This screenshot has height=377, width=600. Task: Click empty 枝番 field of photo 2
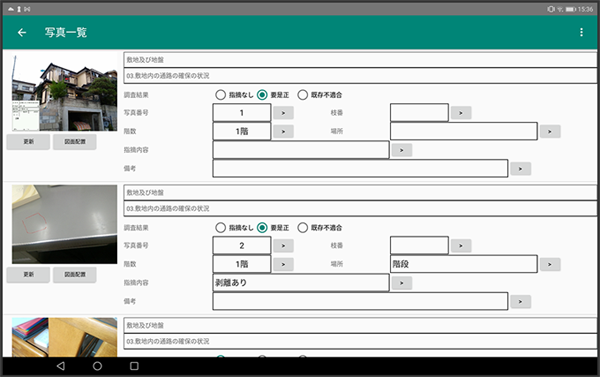point(419,245)
